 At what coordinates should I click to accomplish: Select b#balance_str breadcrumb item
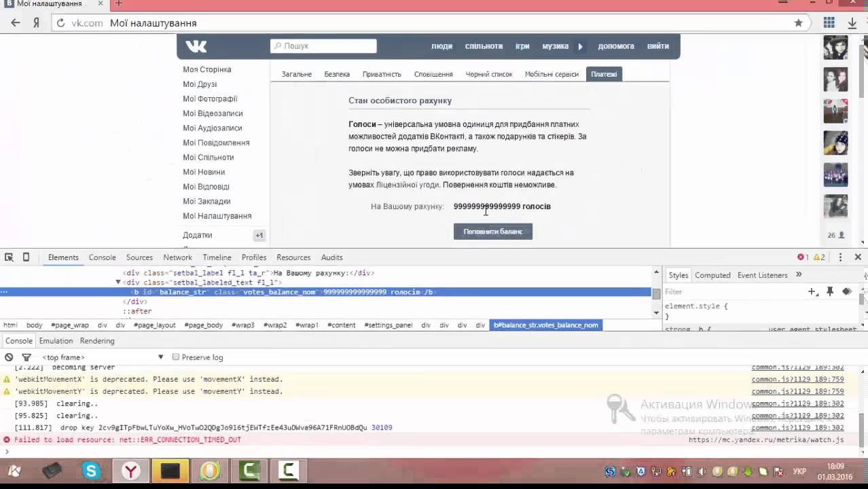546,325
